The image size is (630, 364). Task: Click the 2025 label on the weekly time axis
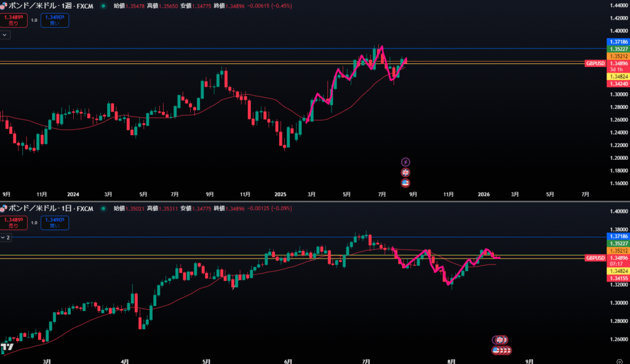281,194
